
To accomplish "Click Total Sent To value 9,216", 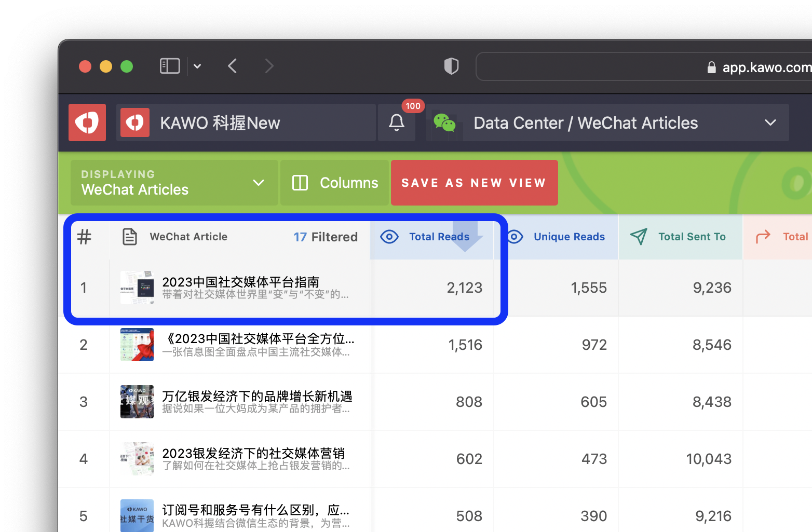I will coord(713,516).
